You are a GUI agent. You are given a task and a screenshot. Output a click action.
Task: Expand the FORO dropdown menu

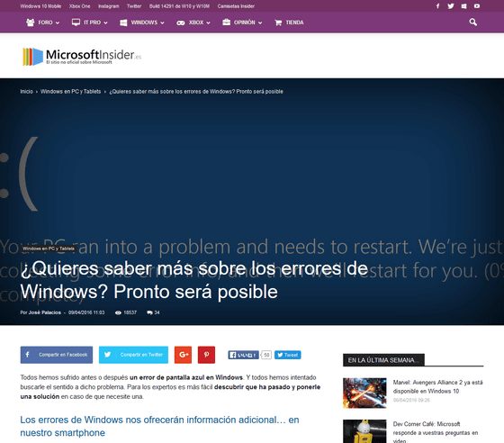[43, 23]
